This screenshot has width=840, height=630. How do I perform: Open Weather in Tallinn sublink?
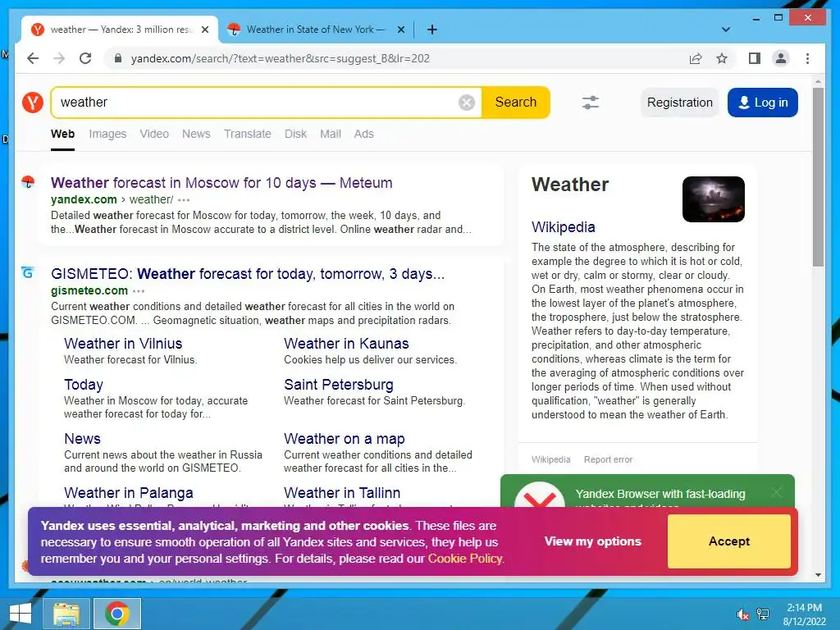click(x=342, y=493)
